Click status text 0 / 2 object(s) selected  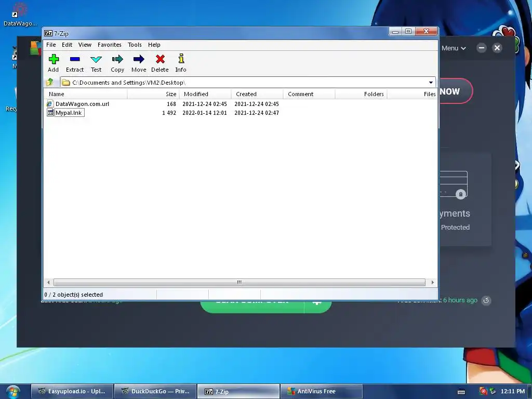pyautogui.click(x=74, y=295)
